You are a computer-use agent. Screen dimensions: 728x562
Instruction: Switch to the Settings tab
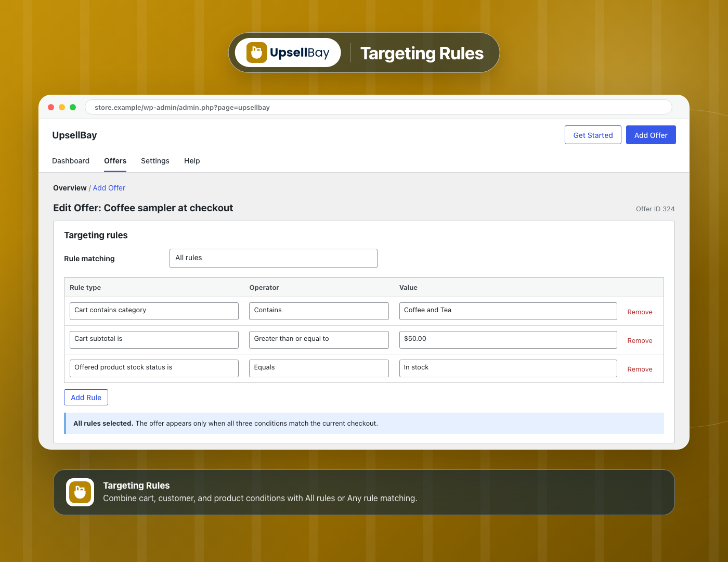pyautogui.click(x=155, y=161)
